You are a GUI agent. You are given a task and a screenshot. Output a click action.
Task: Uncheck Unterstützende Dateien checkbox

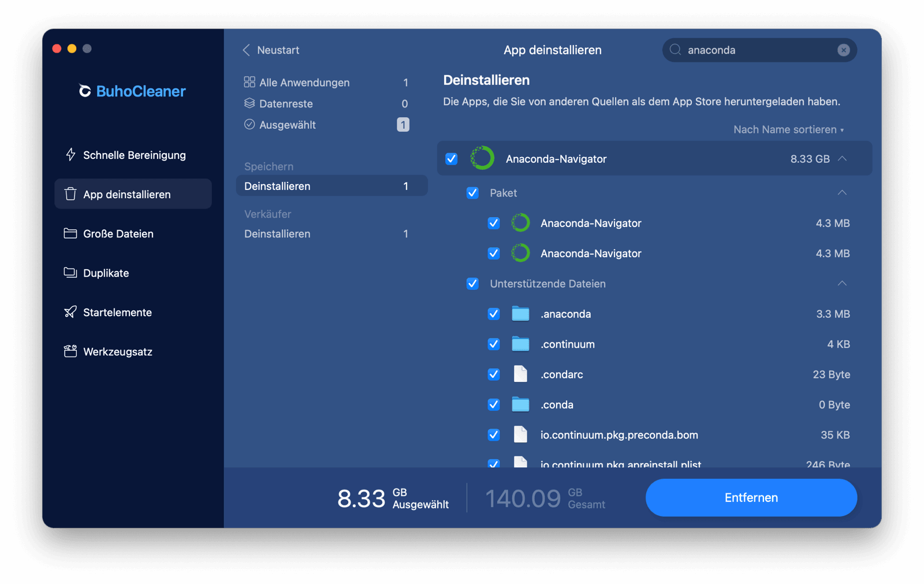(472, 284)
